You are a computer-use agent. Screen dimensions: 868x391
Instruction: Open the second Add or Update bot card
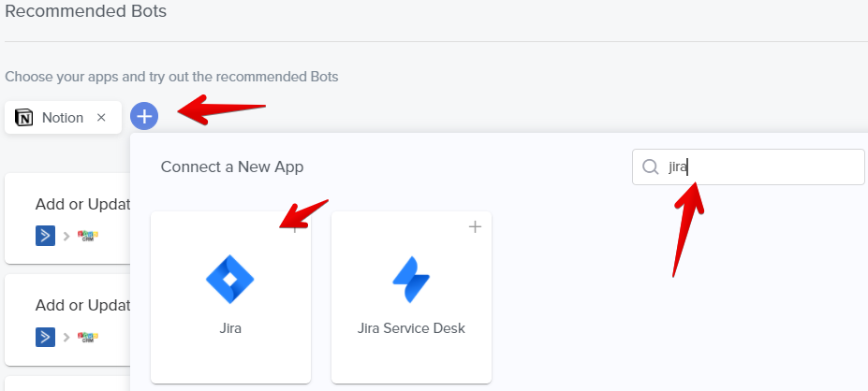(67, 320)
